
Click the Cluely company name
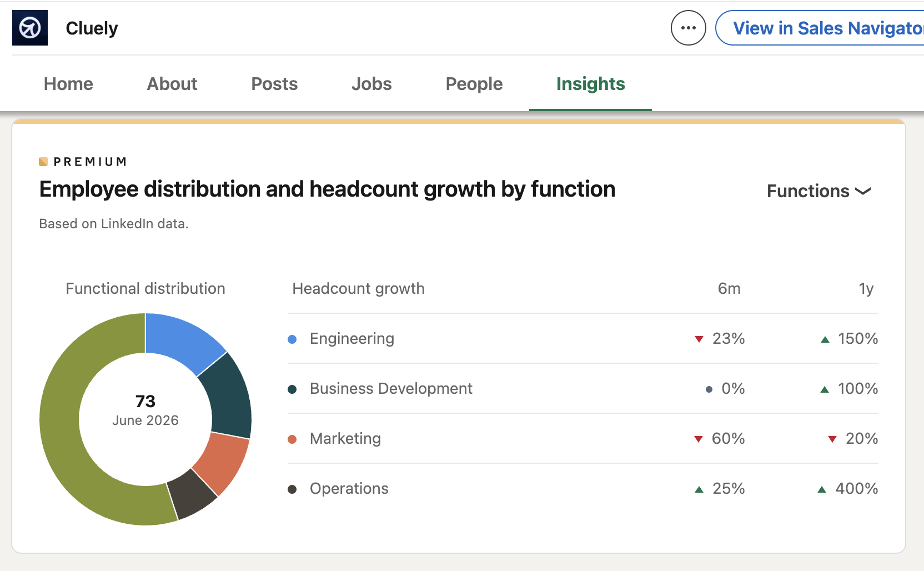pyautogui.click(x=92, y=28)
